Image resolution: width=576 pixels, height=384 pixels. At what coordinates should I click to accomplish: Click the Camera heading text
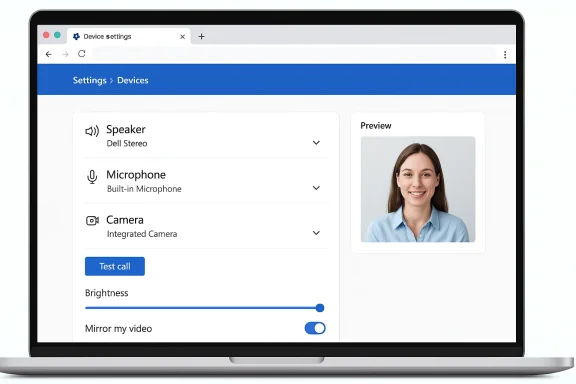(x=125, y=220)
